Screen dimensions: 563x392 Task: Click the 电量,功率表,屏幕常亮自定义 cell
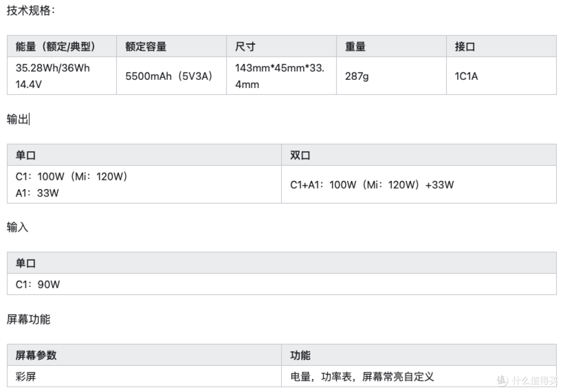[x=419, y=376]
